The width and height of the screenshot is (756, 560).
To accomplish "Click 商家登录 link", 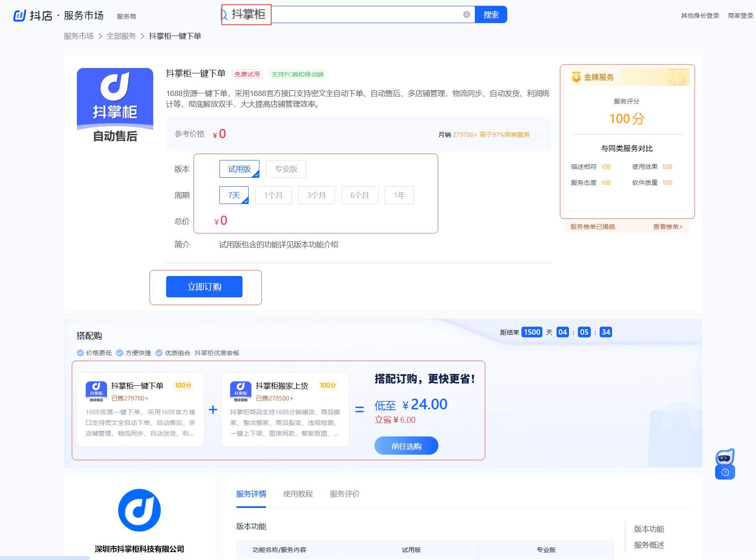I will [740, 16].
